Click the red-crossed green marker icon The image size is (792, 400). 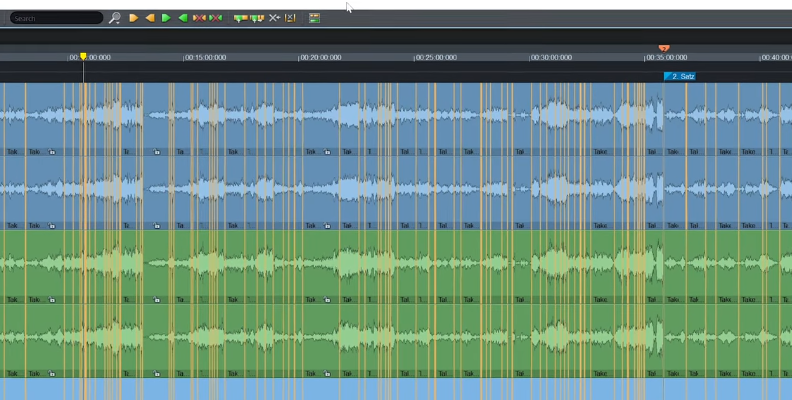(x=215, y=18)
